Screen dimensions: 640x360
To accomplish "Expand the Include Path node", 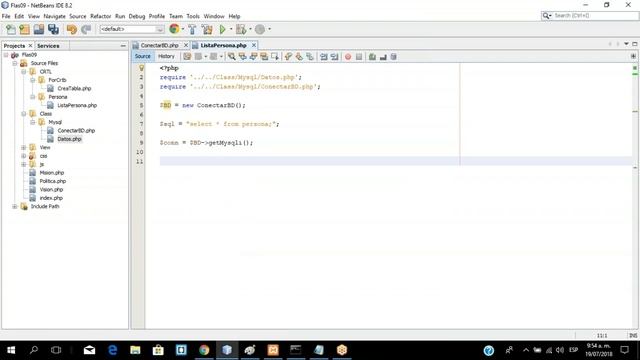I will click(x=15, y=206).
